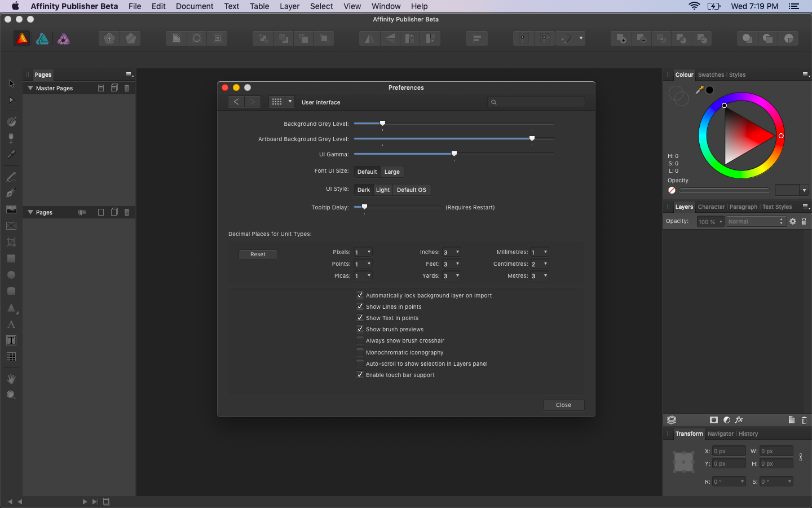This screenshot has height=508, width=812.
Task: Add new layer page icon
Action: click(x=792, y=420)
